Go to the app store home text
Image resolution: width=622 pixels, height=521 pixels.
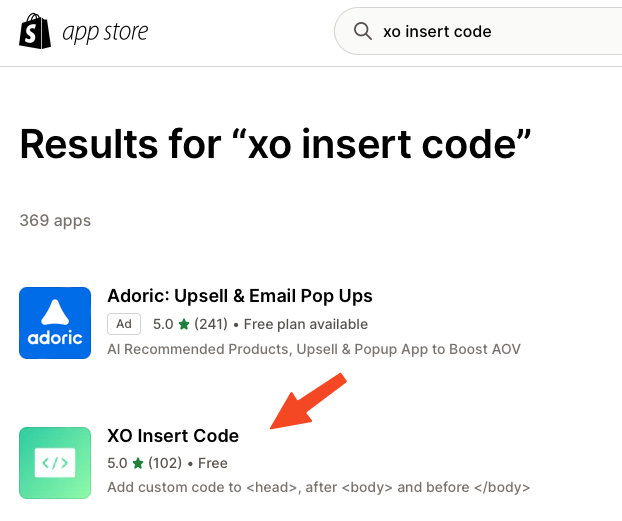105,32
